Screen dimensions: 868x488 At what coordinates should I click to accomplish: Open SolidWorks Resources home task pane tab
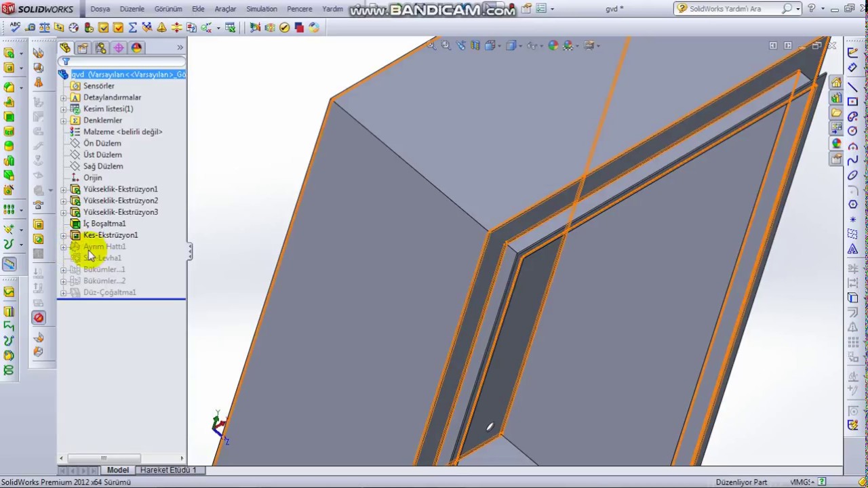click(836, 83)
